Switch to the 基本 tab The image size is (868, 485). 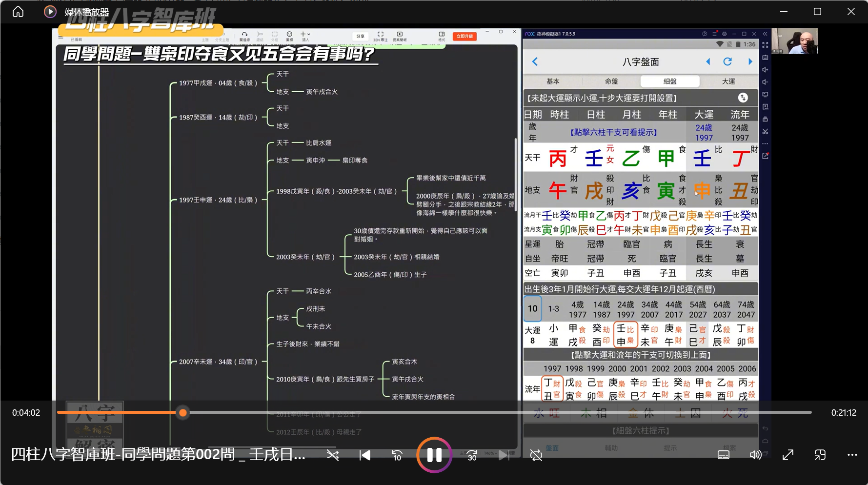pyautogui.click(x=553, y=81)
